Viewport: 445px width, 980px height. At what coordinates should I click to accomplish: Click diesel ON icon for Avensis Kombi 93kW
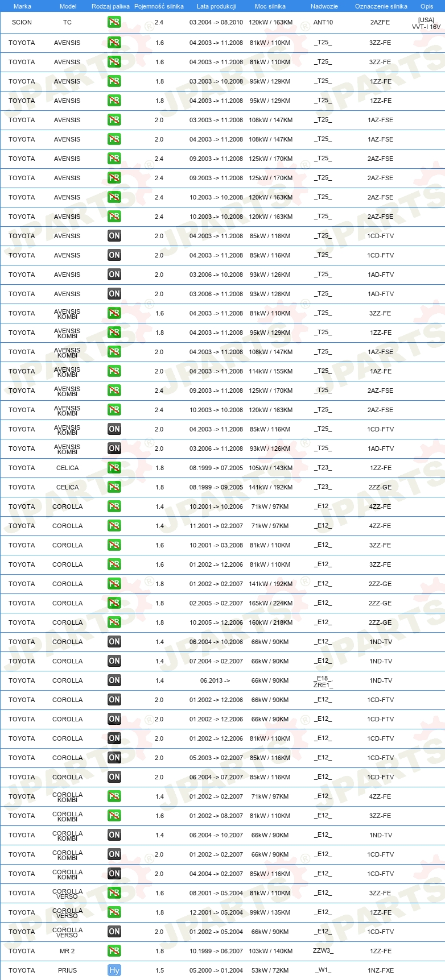coord(114,449)
